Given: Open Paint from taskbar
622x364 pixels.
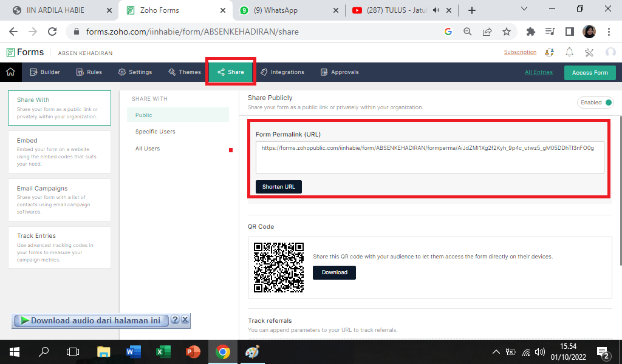Looking at the screenshot, I should coord(252,352).
